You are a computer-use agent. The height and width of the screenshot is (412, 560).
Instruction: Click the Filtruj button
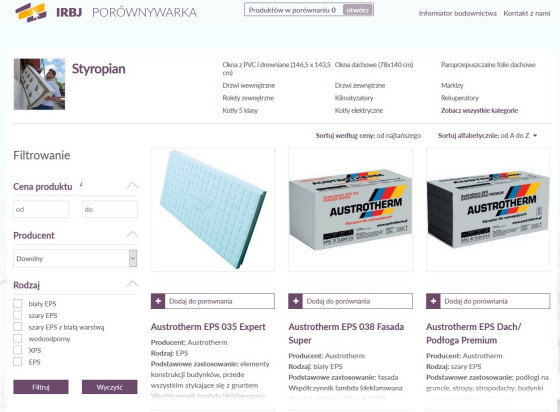[x=41, y=387]
